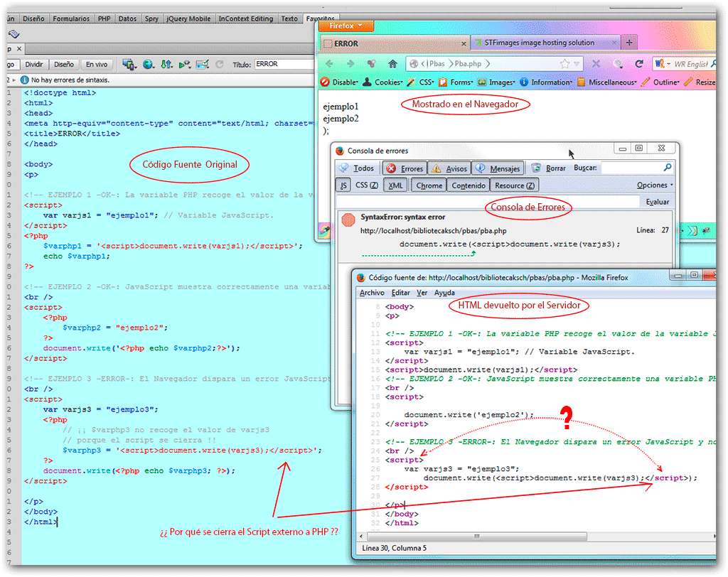Click the Information icon in Web Developer toolbar
The image size is (728, 577).
524,82
